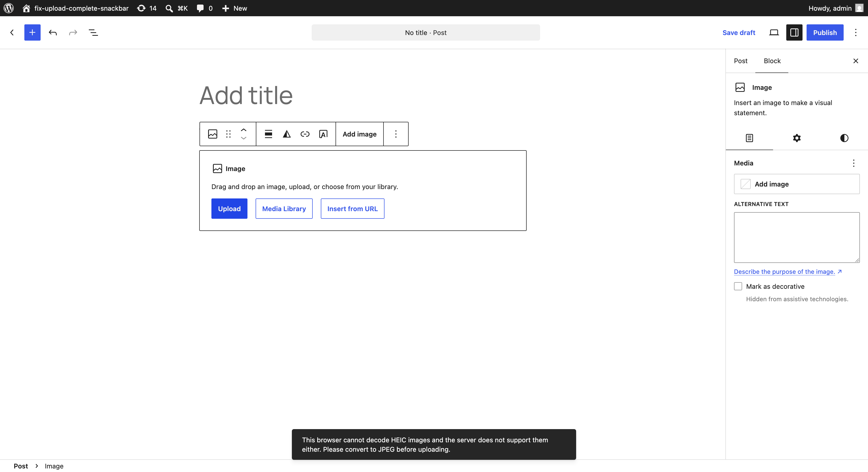Open the Media panel options three dots
The height and width of the screenshot is (472, 868).
click(854, 163)
